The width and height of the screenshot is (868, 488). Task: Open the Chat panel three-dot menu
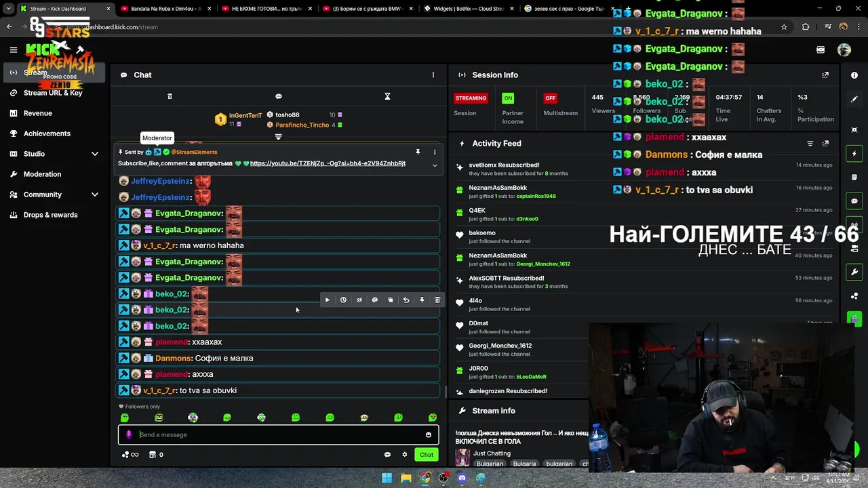tap(433, 75)
